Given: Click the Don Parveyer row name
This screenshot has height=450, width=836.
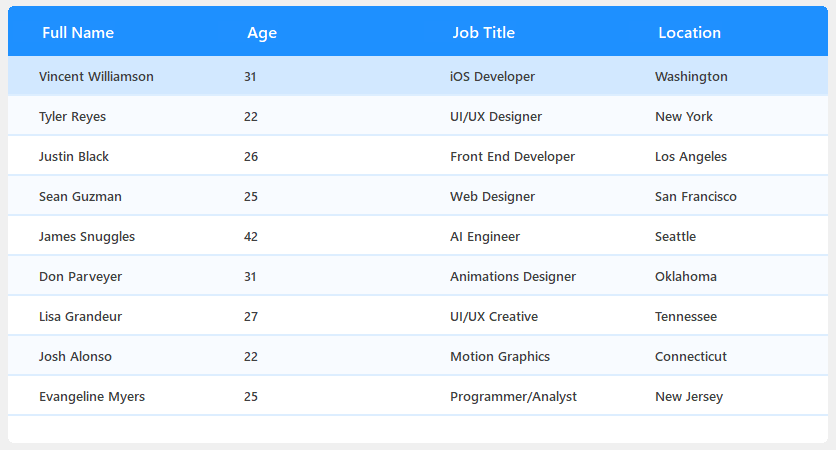Looking at the screenshot, I should click(x=81, y=276).
